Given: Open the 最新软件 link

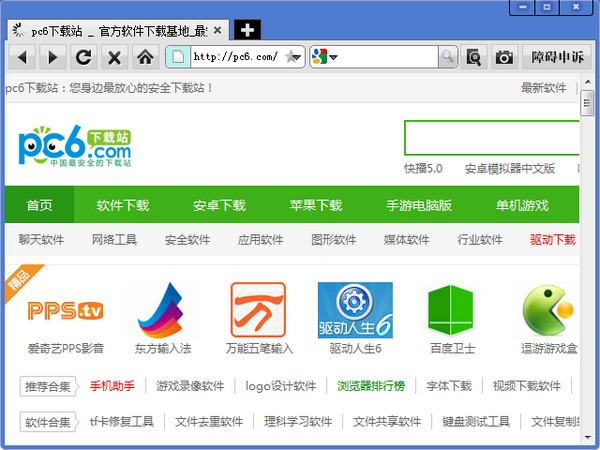Looking at the screenshot, I should click(543, 88).
